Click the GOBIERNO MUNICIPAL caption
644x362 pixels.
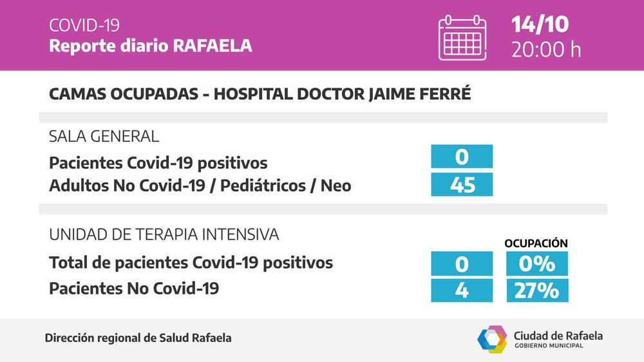coord(548,346)
